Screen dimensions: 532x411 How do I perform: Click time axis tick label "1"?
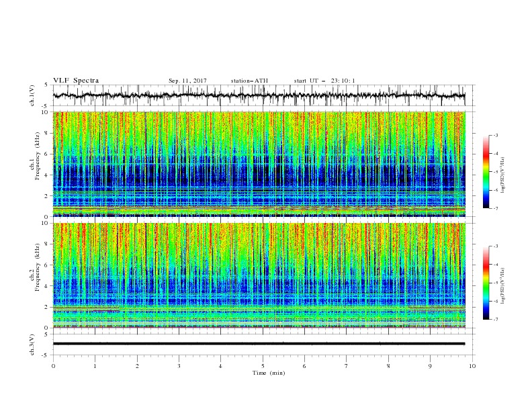point(95,366)
